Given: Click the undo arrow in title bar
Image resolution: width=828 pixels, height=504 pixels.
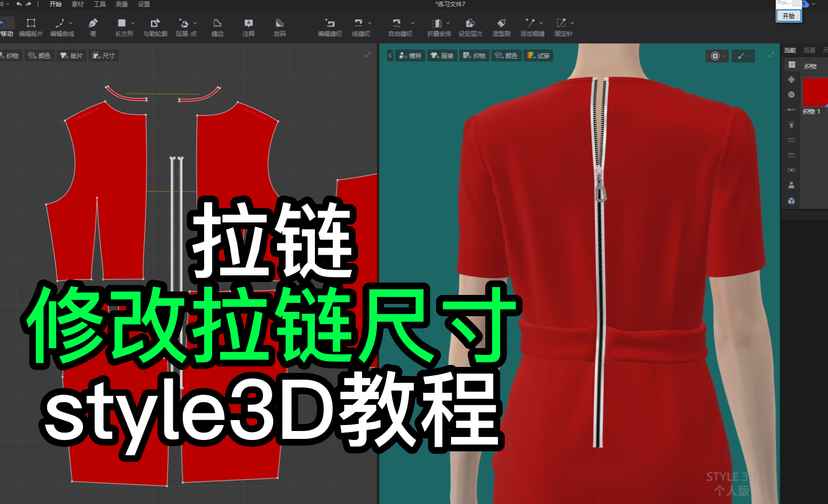Looking at the screenshot, I should coord(19,4).
